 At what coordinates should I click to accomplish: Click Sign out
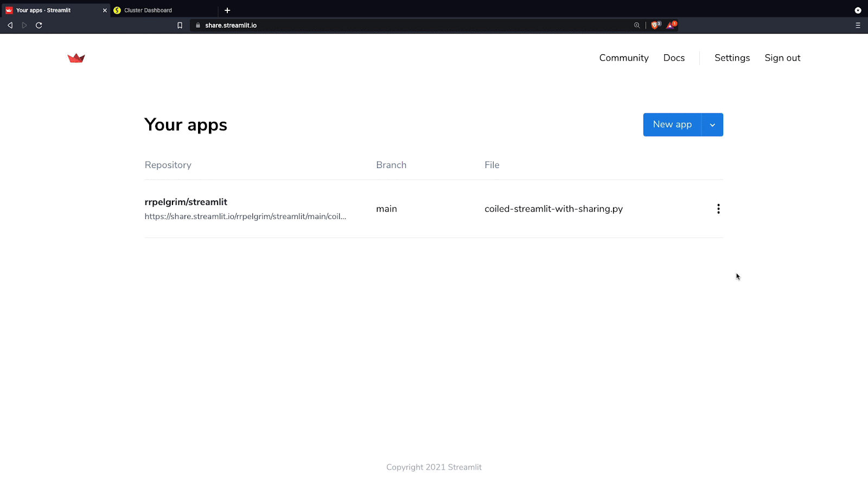[782, 58]
